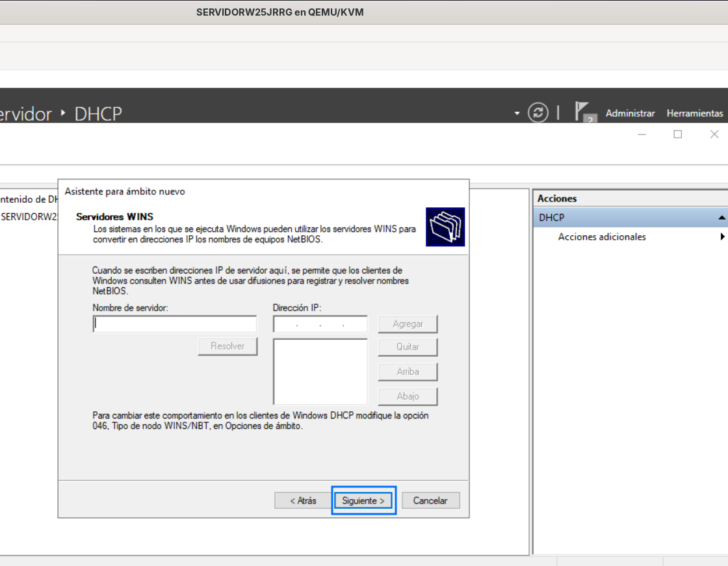Viewport: 728px width, 566px height.
Task: Open the notifications flag icon
Action: tap(584, 112)
